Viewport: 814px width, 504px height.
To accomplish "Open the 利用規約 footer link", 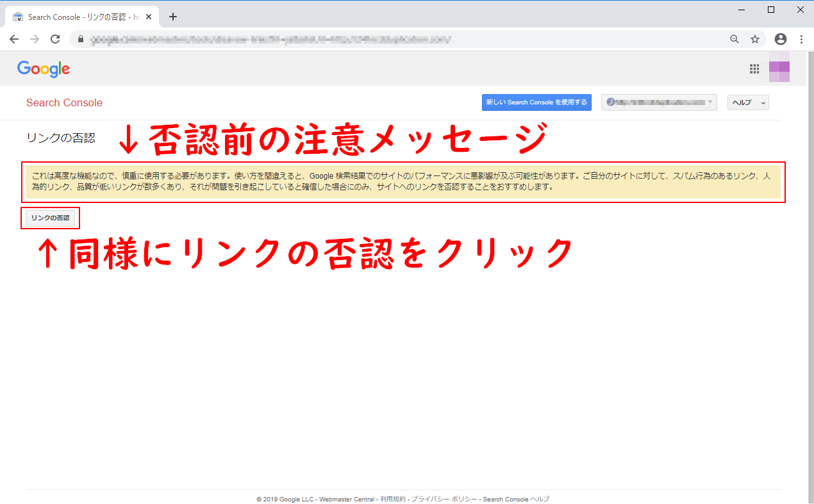I will [x=393, y=500].
